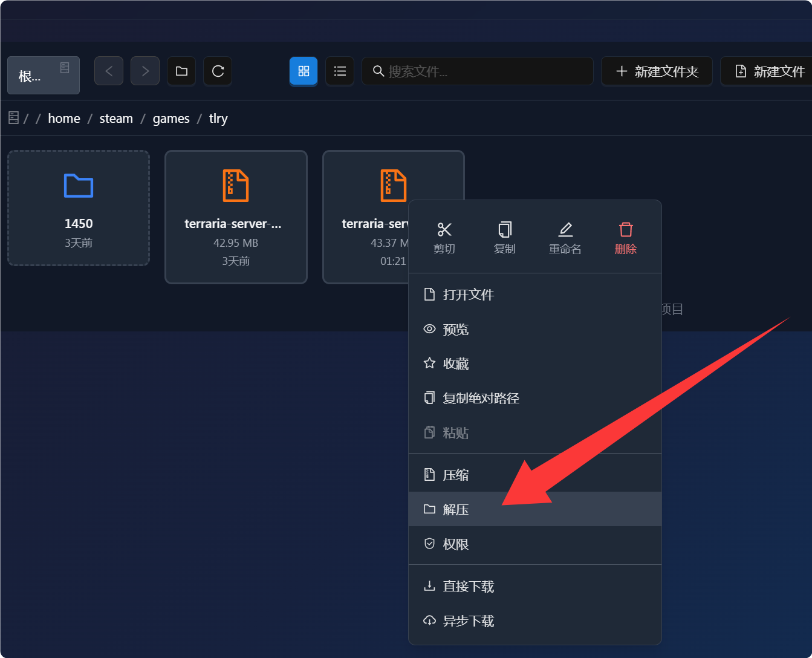This screenshot has width=812, height=658.
Task: Select 解压 (Extract) from context menu
Action: (535, 509)
